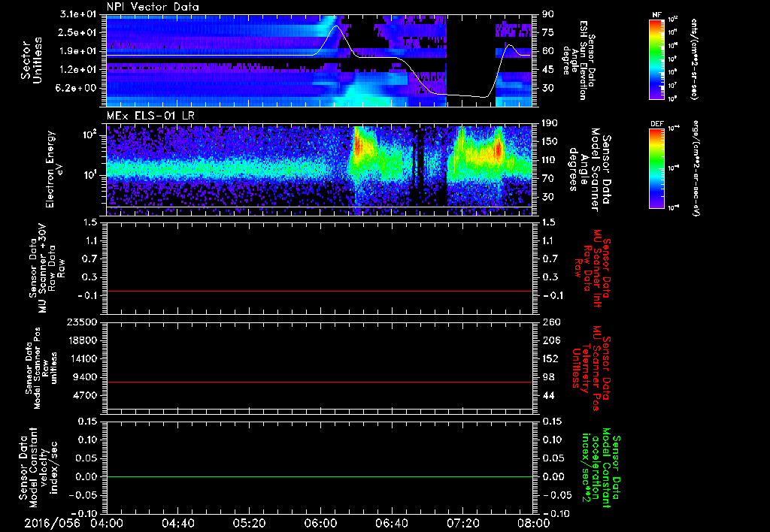The width and height of the screenshot is (770, 532).
Task: Click the red line in the MU Scanner +30V plot
Action: 320,292
